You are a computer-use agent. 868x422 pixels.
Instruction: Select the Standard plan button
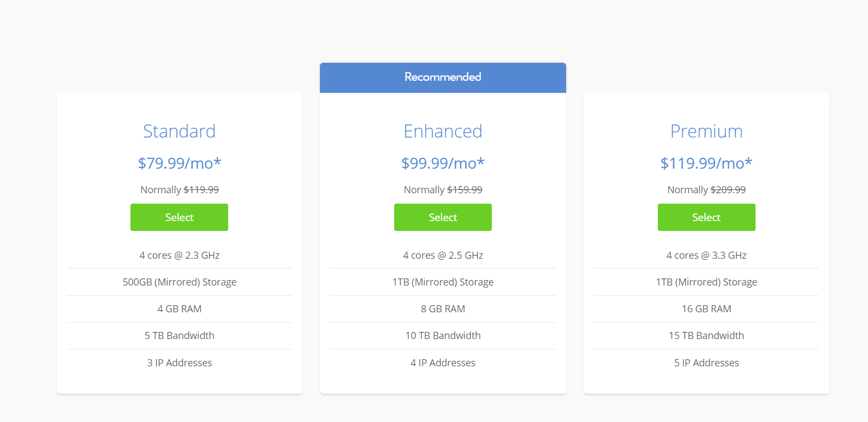(x=179, y=217)
